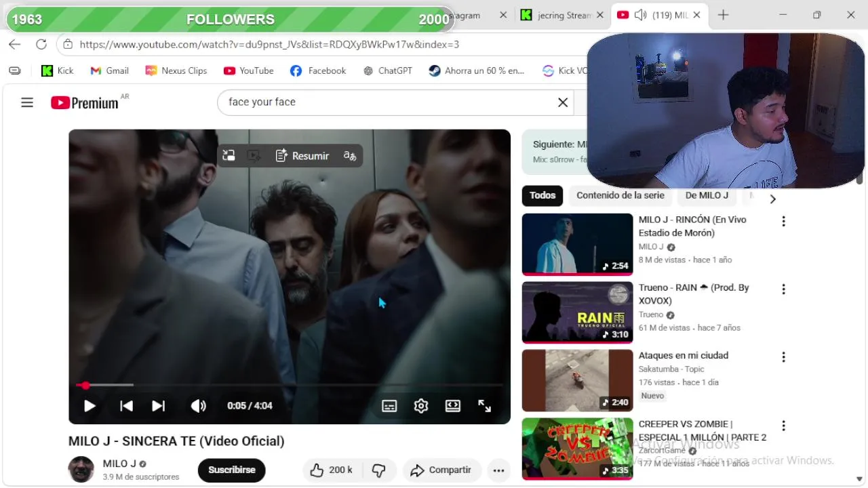The width and height of the screenshot is (868, 488).
Task: Switch to the (119) MIL YouTube tab
Action: (660, 15)
